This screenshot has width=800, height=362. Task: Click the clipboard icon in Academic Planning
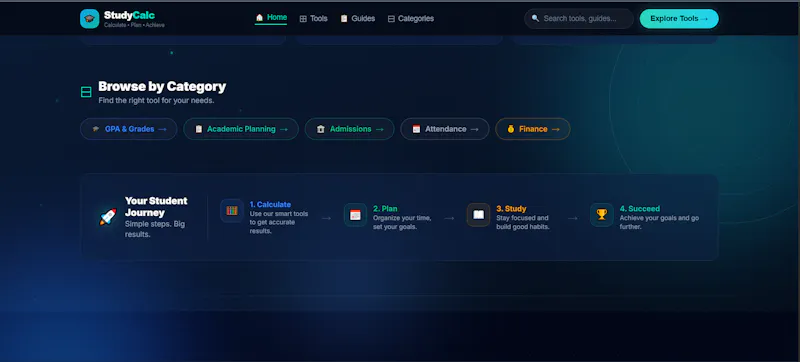[x=199, y=129]
